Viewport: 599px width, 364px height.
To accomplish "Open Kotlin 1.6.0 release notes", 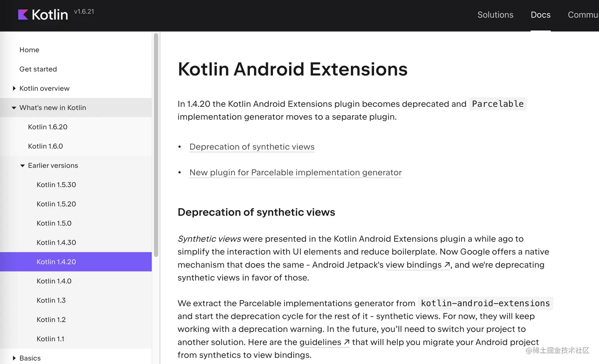I will [x=46, y=146].
